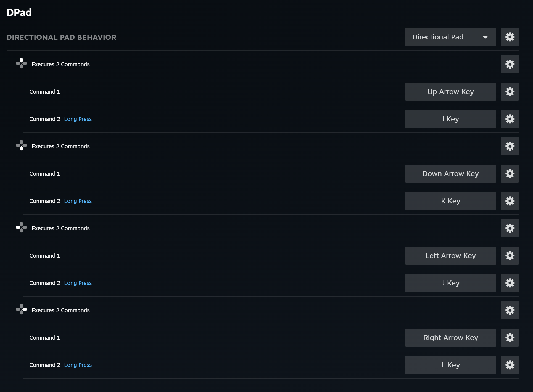The image size is (533, 392).
Task: Click gear beside Down Arrow Key binding
Action: tap(510, 174)
